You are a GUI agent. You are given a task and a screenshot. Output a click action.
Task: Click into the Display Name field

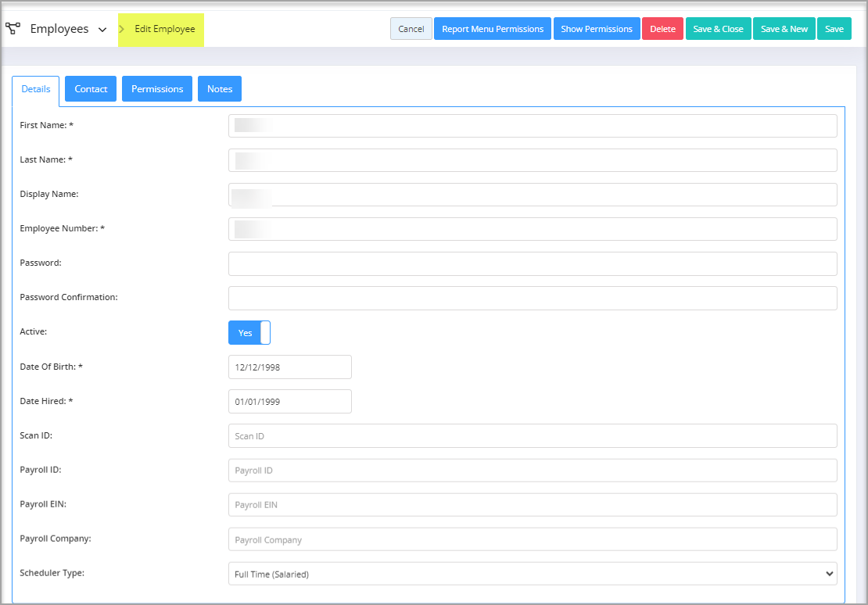(533, 195)
